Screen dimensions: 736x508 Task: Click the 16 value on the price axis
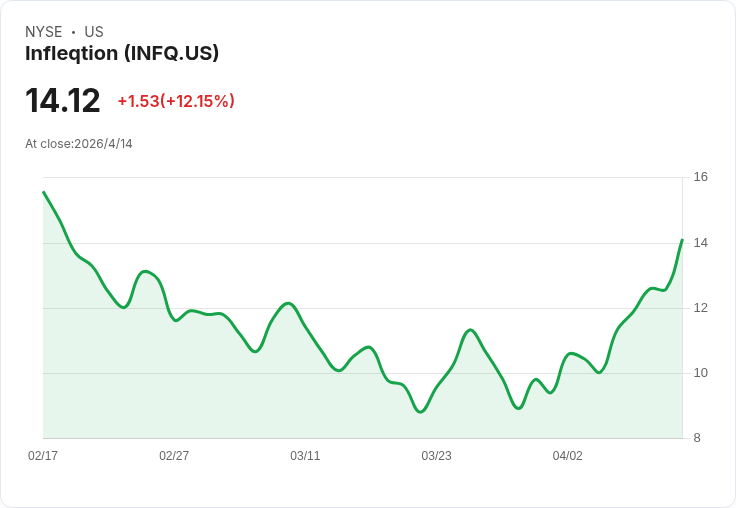coord(700,177)
